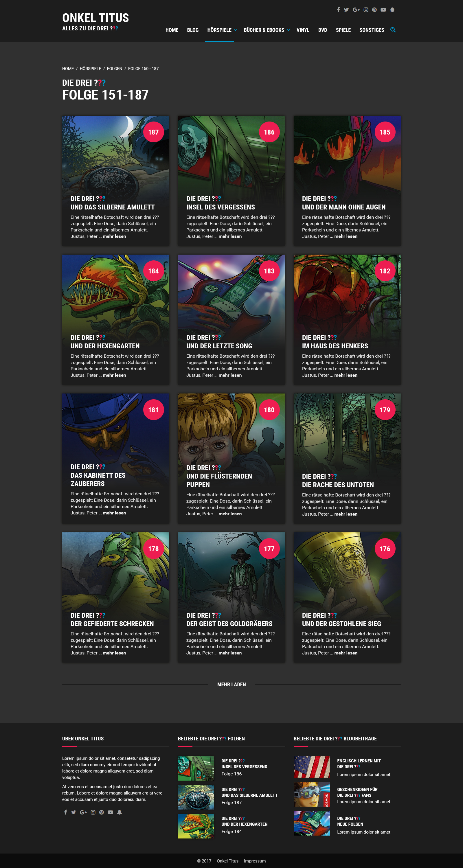The width and height of the screenshot is (463, 868).
Task: Open the Facebook icon in header
Action: pyautogui.click(x=338, y=10)
